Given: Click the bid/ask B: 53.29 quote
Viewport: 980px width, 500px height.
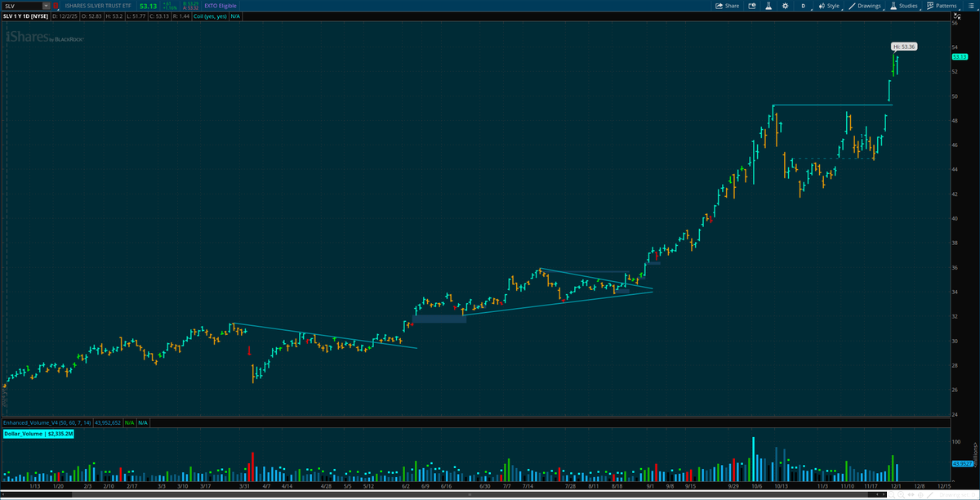Looking at the screenshot, I should coord(190,3).
